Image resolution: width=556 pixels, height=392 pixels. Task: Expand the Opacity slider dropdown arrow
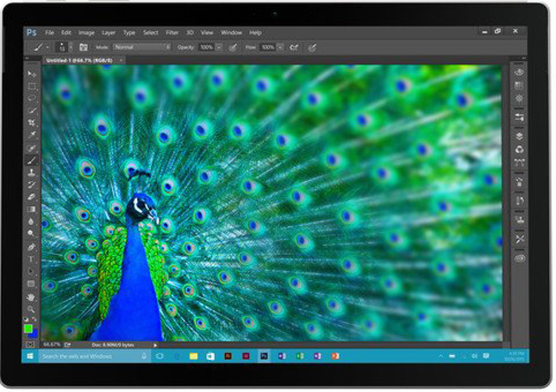220,48
